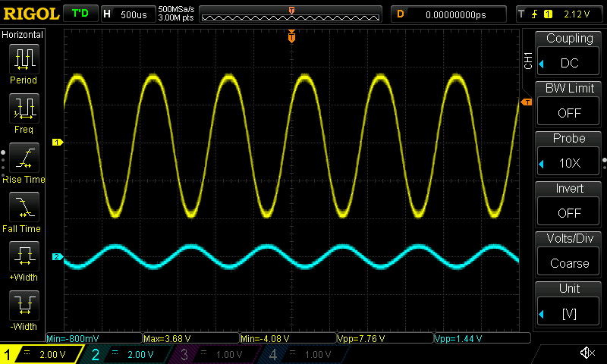The image size is (607, 364).
Task: Select the disabled channel 3 tab
Action: (215, 354)
